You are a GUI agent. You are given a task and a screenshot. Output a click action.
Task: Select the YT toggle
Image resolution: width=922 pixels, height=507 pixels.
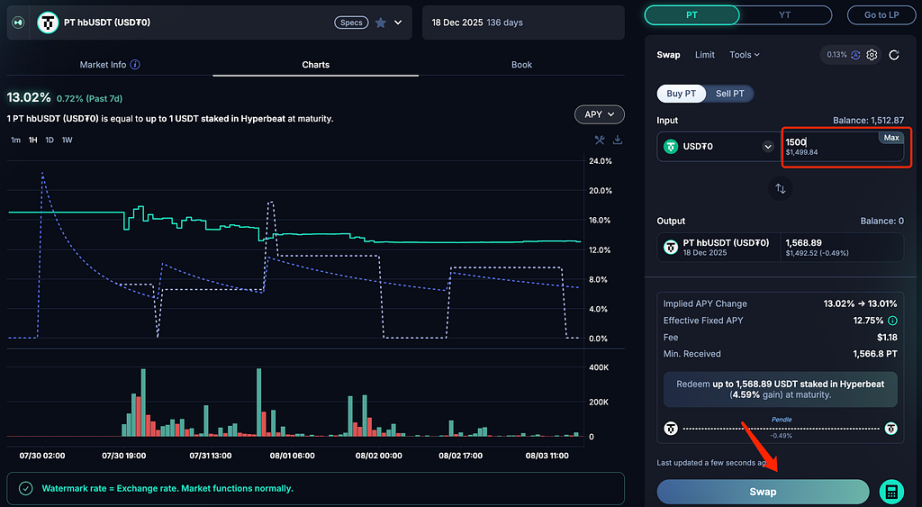[785, 15]
